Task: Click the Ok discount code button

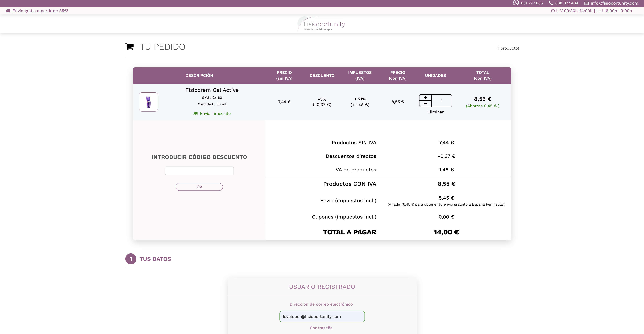Action: pos(199,187)
